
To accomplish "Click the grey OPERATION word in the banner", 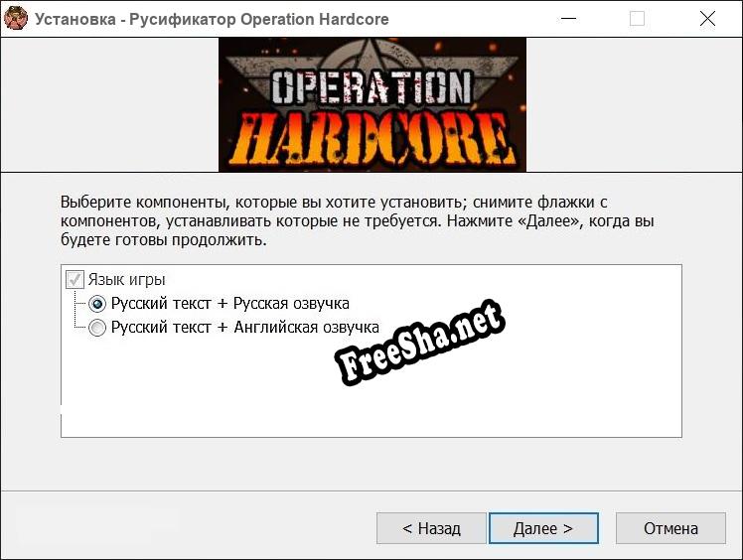I will (371, 87).
